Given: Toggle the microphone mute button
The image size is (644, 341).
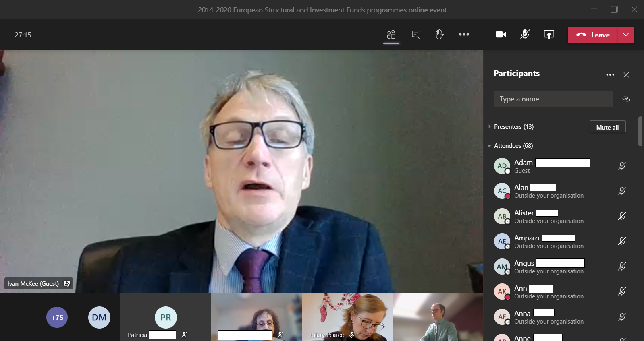Looking at the screenshot, I should 524,35.
